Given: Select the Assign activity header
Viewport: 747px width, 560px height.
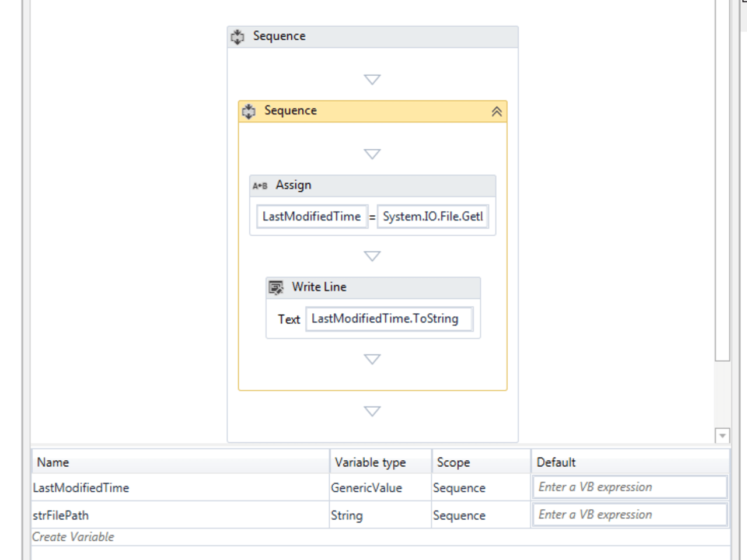Looking at the screenshot, I should pos(372,185).
